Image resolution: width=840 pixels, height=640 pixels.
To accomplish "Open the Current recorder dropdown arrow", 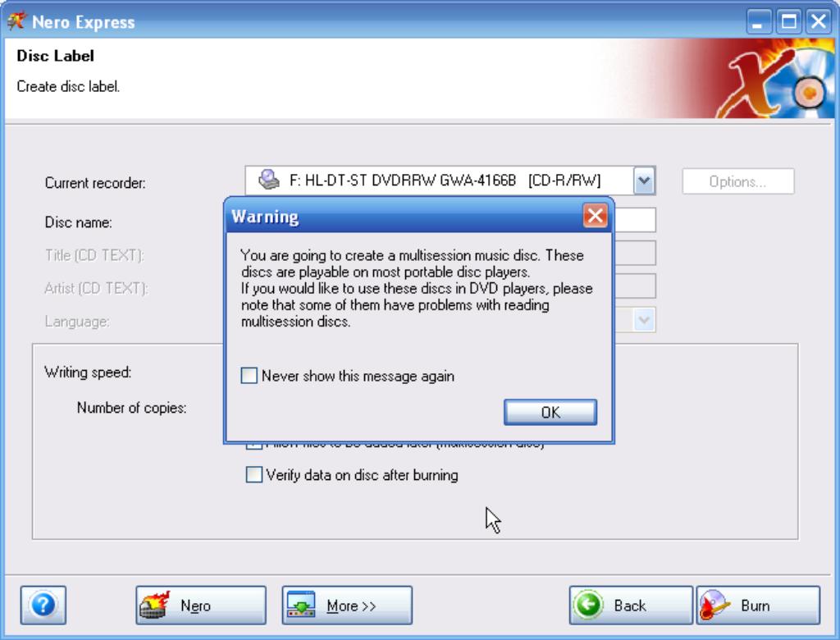I will click(x=645, y=181).
